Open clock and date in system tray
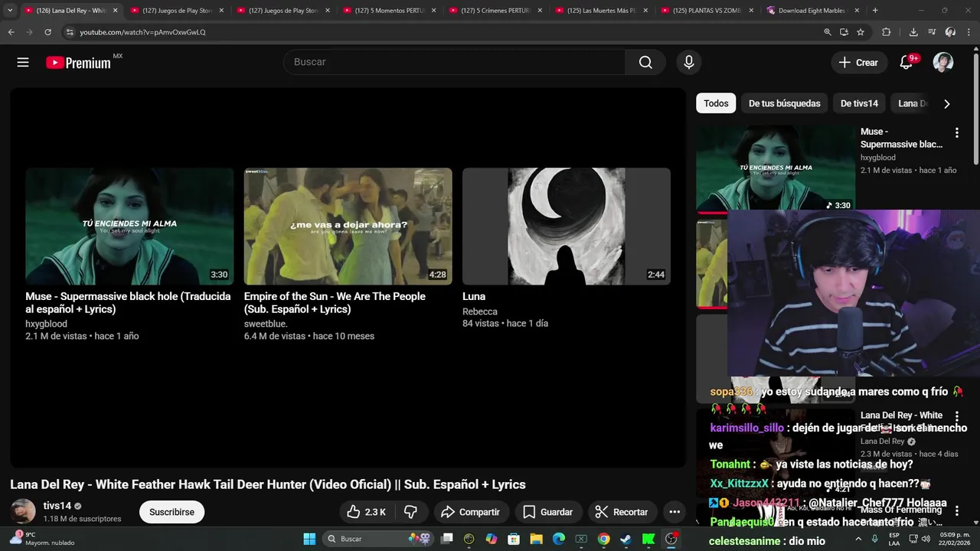Image resolution: width=980 pixels, height=551 pixels. coord(956,539)
